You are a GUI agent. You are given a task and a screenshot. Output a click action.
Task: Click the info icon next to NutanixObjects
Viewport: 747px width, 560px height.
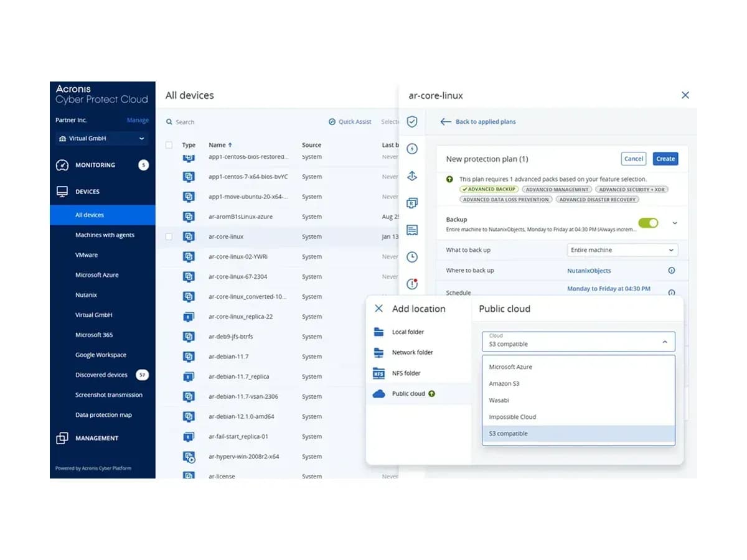point(672,271)
